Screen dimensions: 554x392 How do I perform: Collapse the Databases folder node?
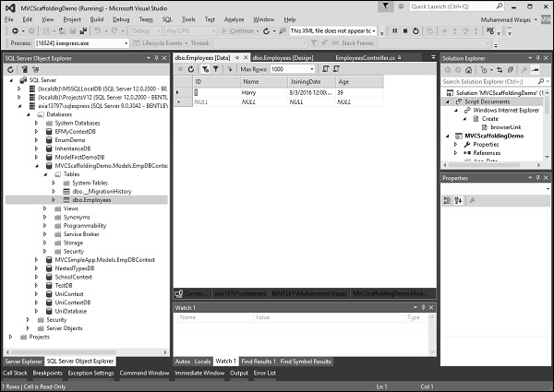point(25,114)
